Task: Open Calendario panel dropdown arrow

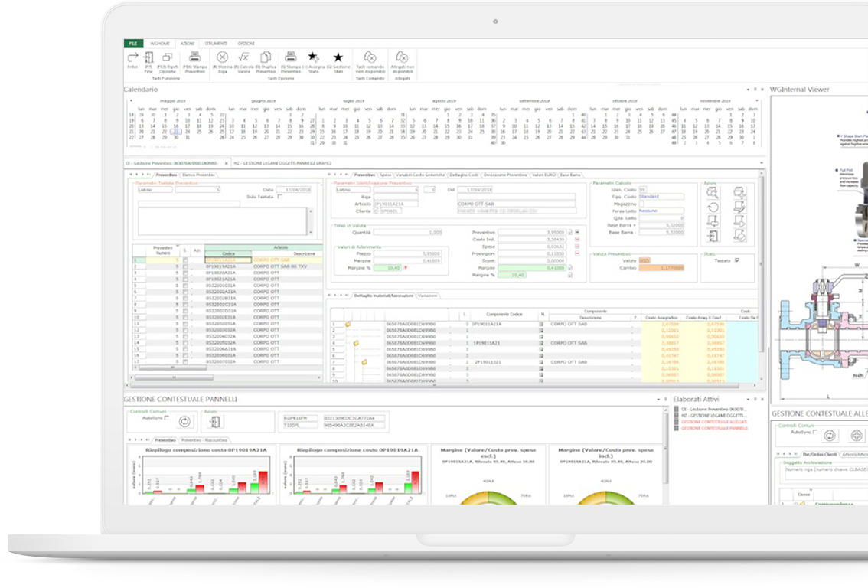Action: (x=748, y=90)
